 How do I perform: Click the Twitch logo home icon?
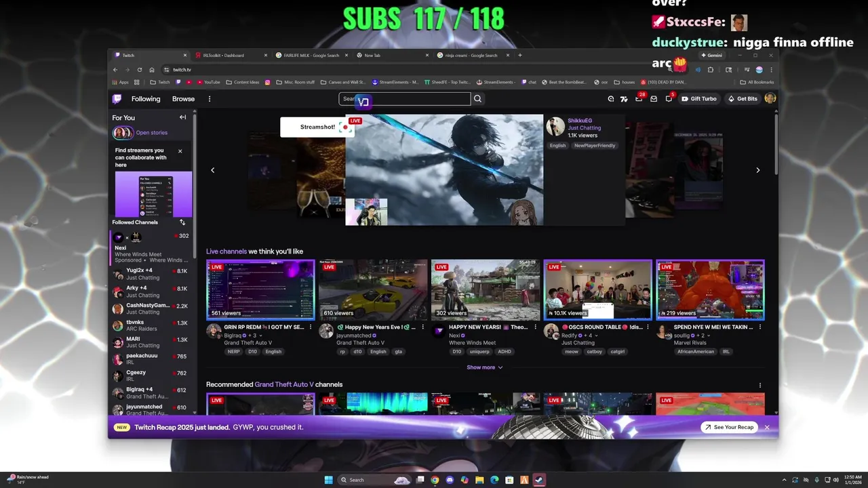pos(117,99)
